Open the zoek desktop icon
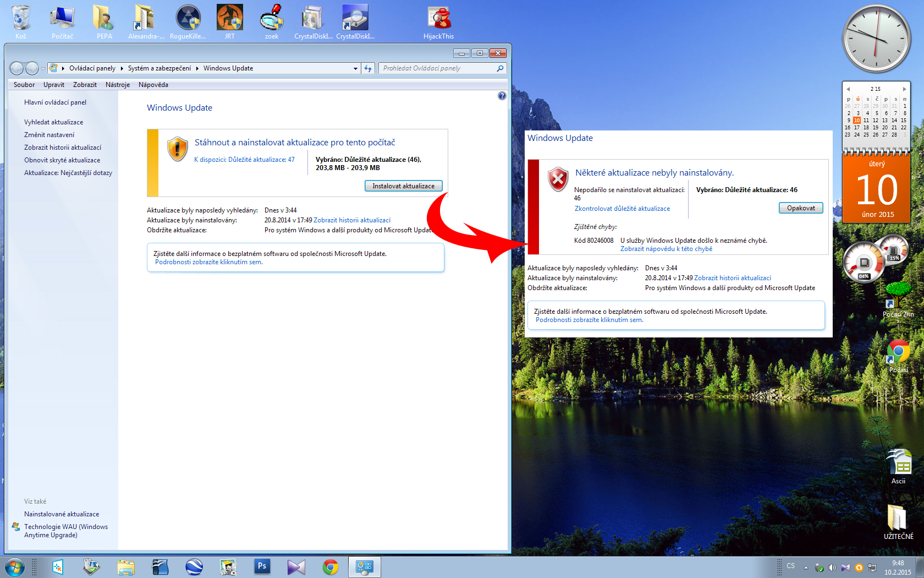924x578 pixels. coord(271,22)
